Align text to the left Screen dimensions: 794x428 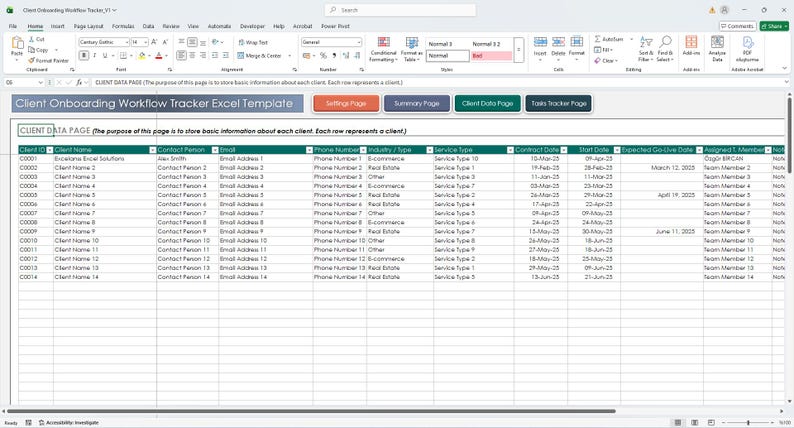point(181,55)
